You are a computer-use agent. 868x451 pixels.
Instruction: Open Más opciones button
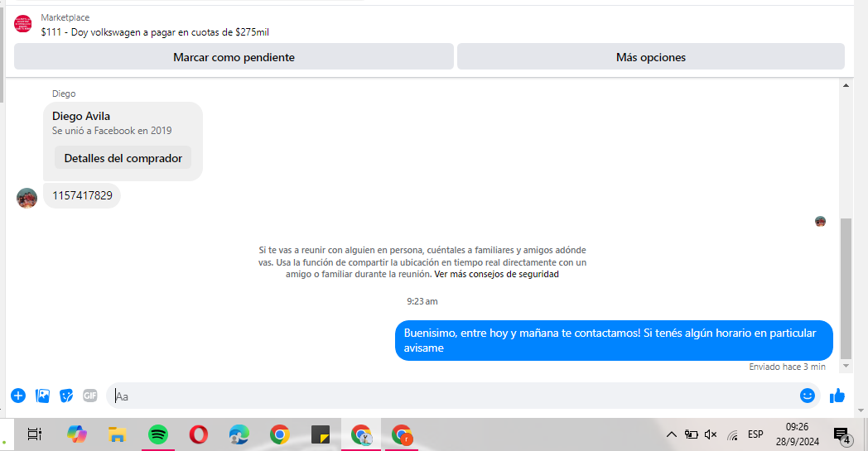point(651,57)
